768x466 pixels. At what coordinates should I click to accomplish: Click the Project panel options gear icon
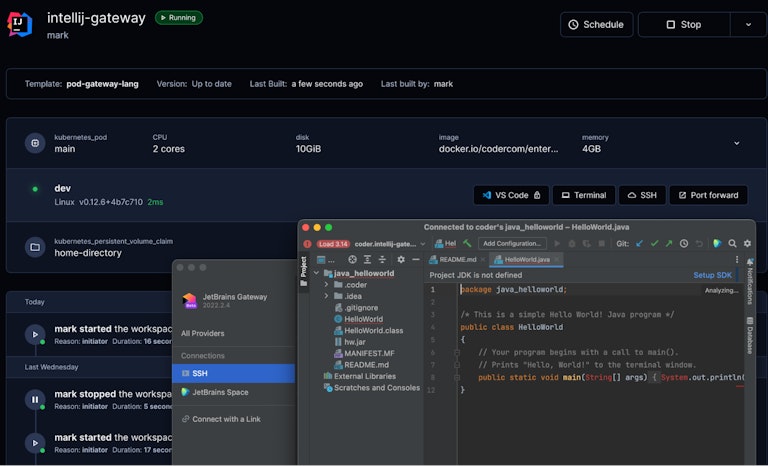[x=400, y=260]
